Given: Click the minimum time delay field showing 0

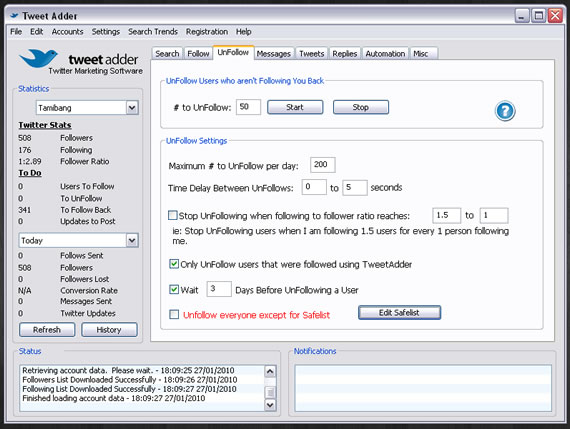Looking at the screenshot, I should pyautogui.click(x=314, y=187).
